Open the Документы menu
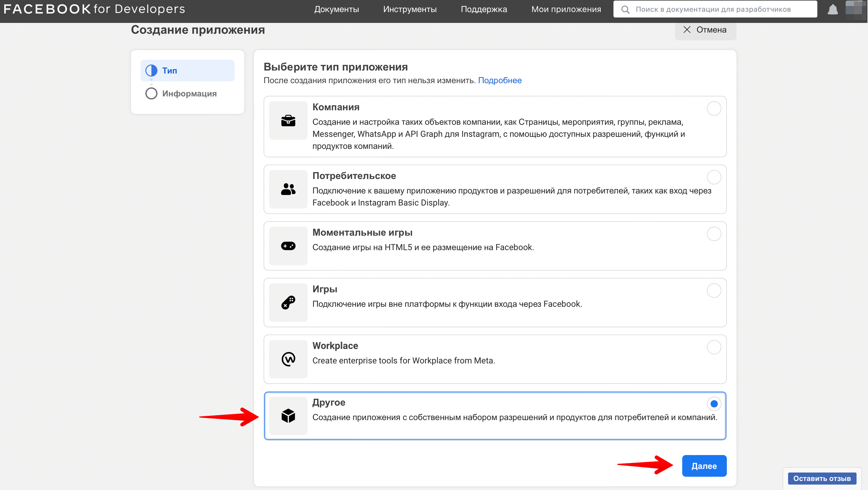Screen dimensions: 868x490 point(336,9)
